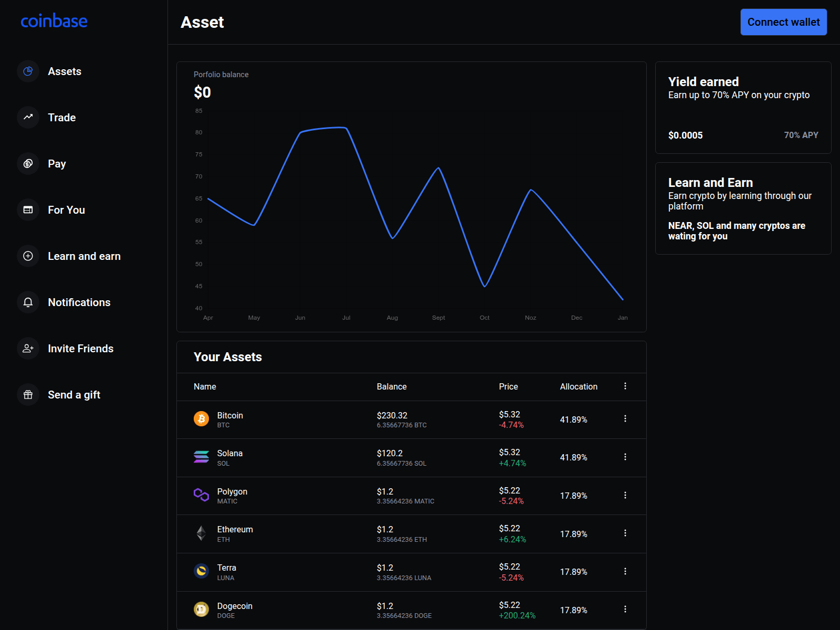Click the Learn and Earn card heading
840x630 pixels.
(x=710, y=183)
